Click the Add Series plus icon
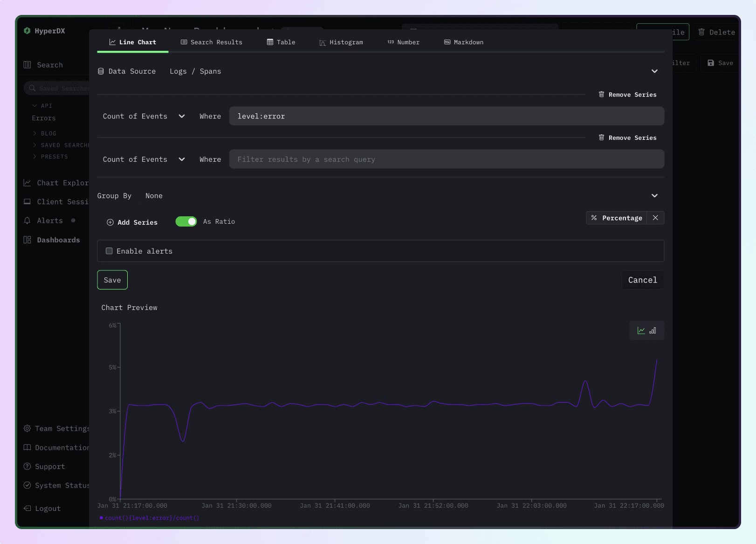The width and height of the screenshot is (756, 544). pos(110,222)
